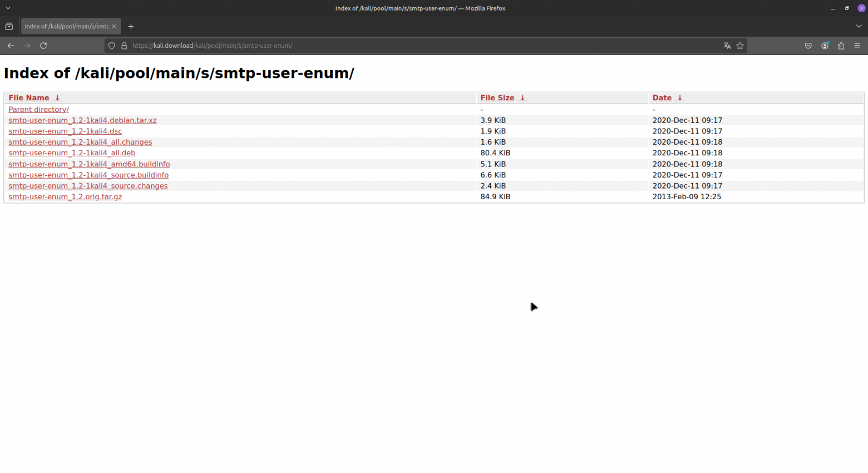Close the smtp-user-enum index tab
This screenshot has width=868, height=473.
tap(114, 26)
